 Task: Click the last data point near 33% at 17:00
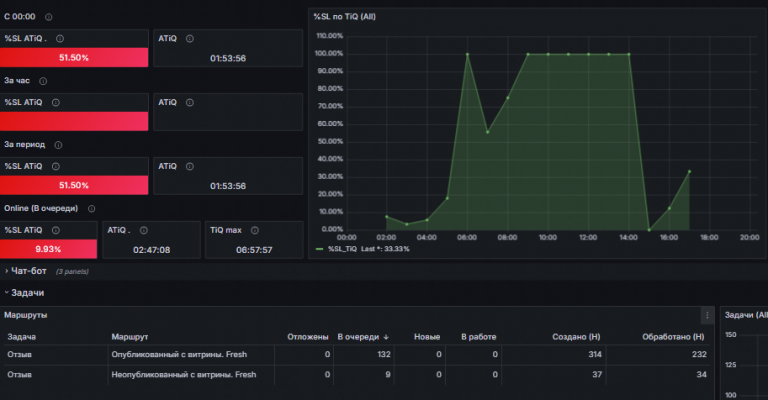pyautogui.click(x=690, y=171)
